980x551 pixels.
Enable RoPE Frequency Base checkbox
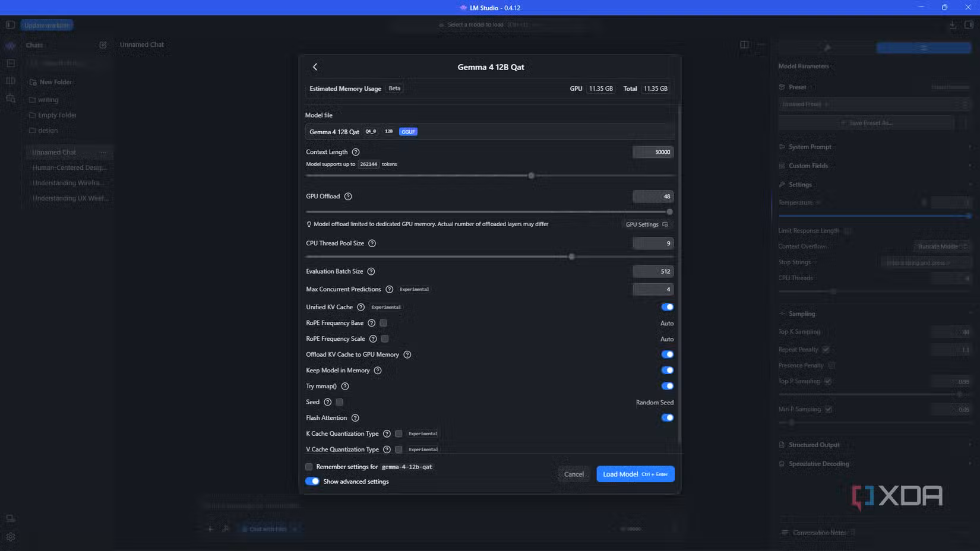(383, 323)
